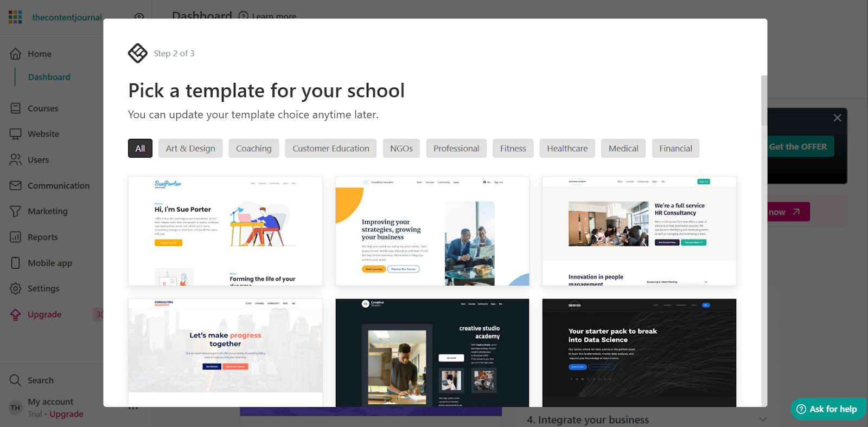The height and width of the screenshot is (427, 868).
Task: Click the Website monitor icon
Action: click(16, 134)
